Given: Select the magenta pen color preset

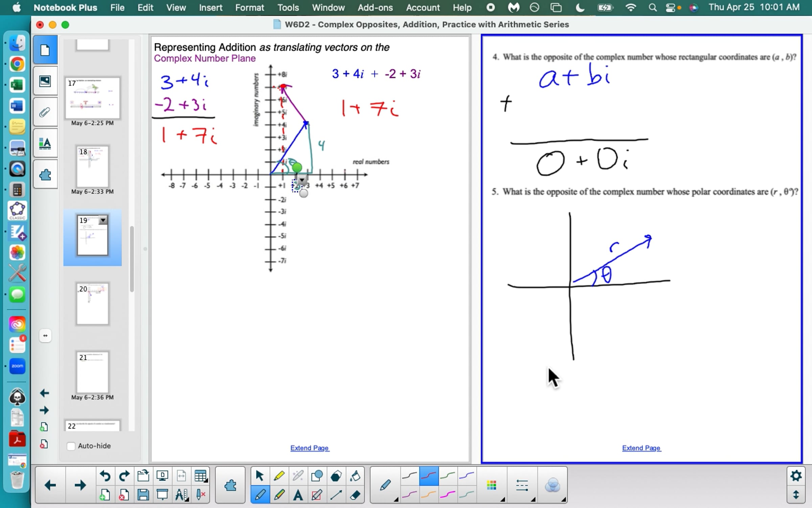Looking at the screenshot, I should tap(447, 495).
